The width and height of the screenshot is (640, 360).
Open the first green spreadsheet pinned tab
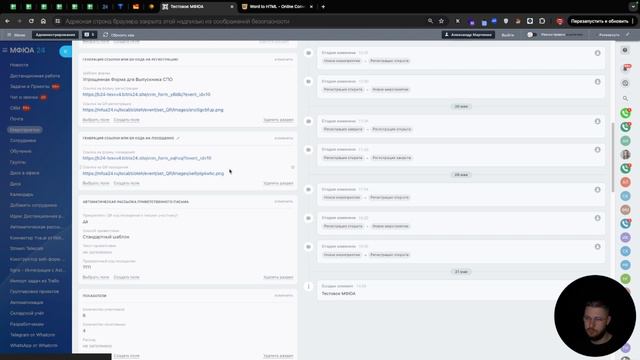pyautogui.click(x=13, y=7)
